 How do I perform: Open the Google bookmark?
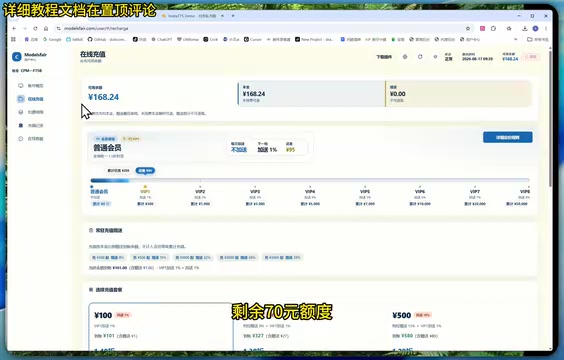click(52, 39)
